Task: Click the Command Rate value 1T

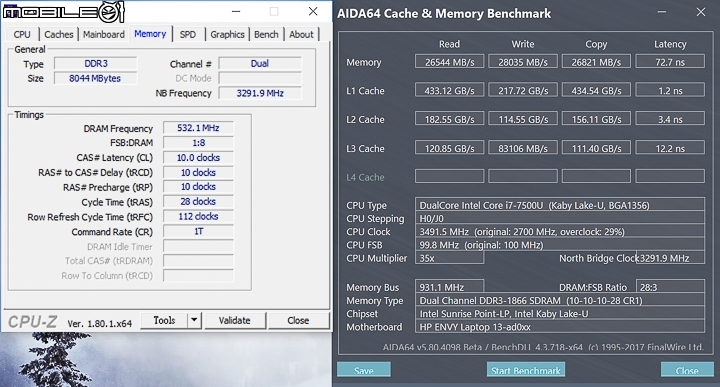Action: tap(198, 231)
